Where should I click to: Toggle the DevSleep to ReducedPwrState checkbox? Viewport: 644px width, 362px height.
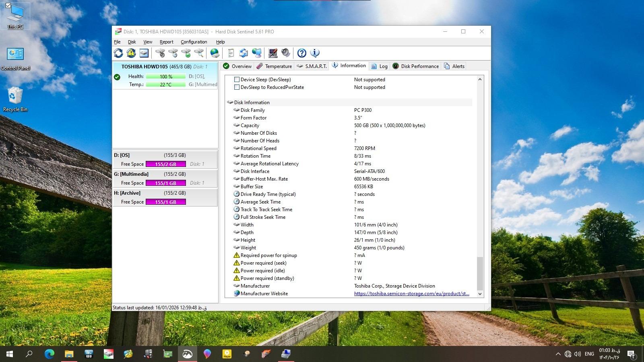click(237, 87)
